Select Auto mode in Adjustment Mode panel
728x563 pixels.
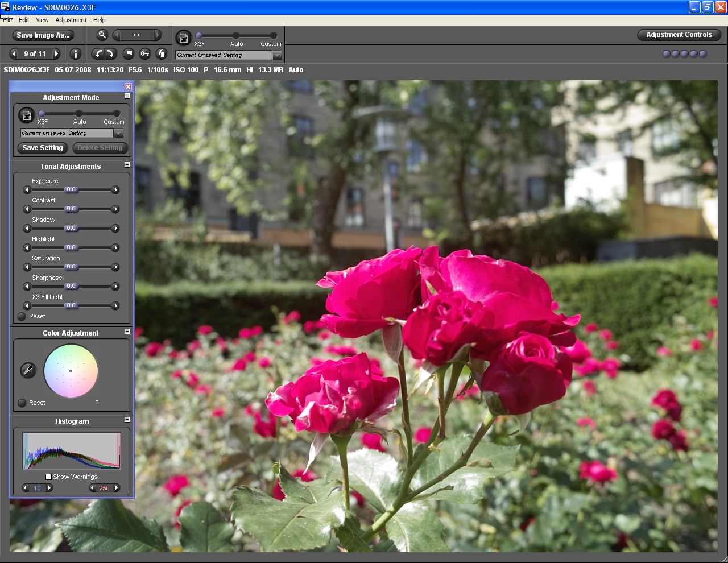coord(79,114)
